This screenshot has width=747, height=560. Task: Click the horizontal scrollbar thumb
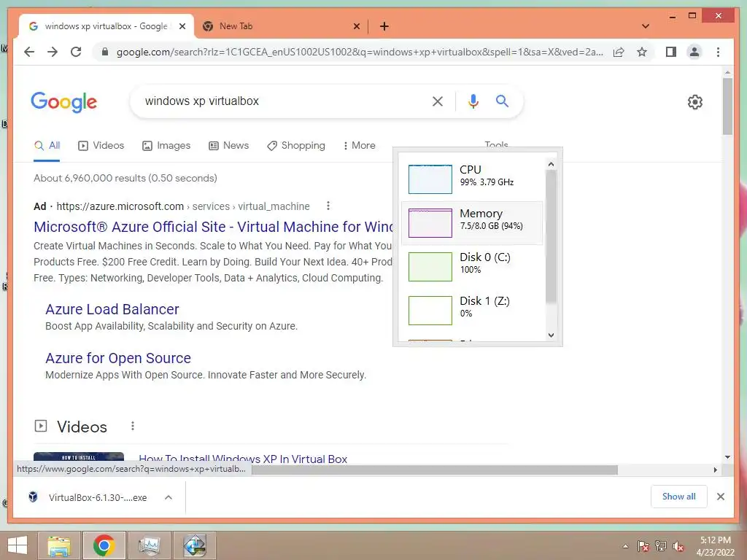[x=435, y=470]
